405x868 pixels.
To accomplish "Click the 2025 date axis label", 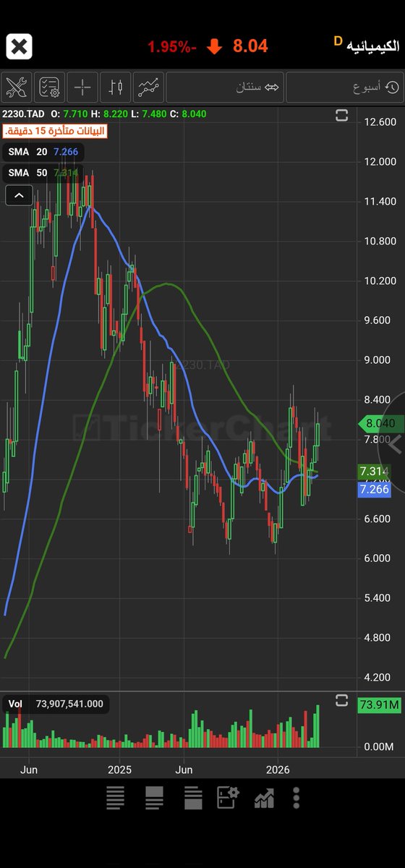I will pos(119,770).
